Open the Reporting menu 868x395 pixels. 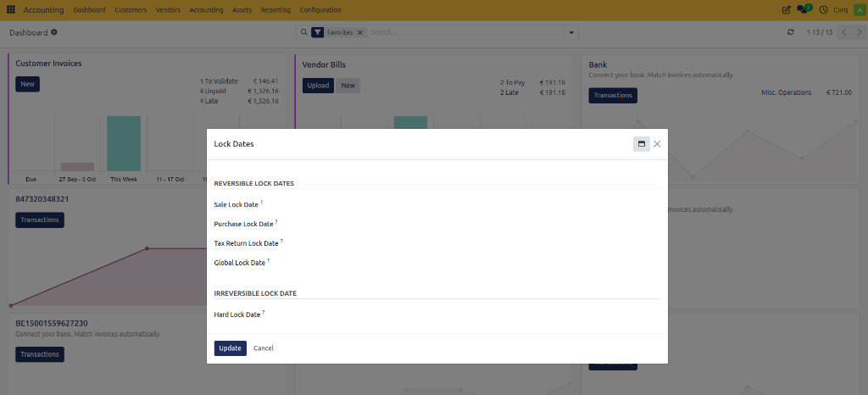(275, 10)
